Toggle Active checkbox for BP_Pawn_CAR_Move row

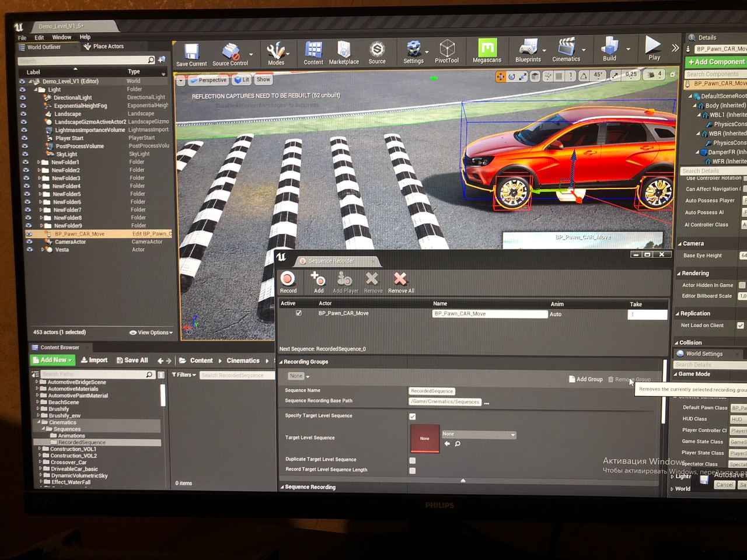(299, 313)
